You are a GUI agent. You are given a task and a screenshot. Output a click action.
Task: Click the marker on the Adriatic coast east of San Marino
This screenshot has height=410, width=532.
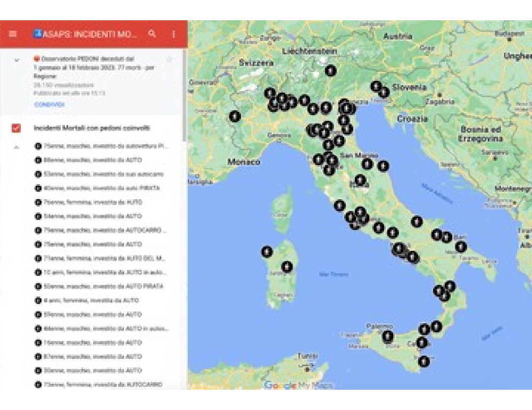[x=383, y=166]
